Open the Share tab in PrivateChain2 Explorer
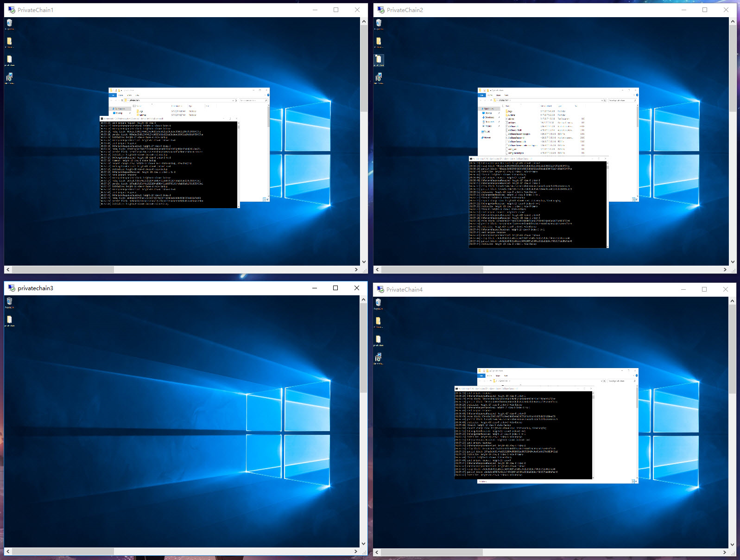 [x=498, y=95]
